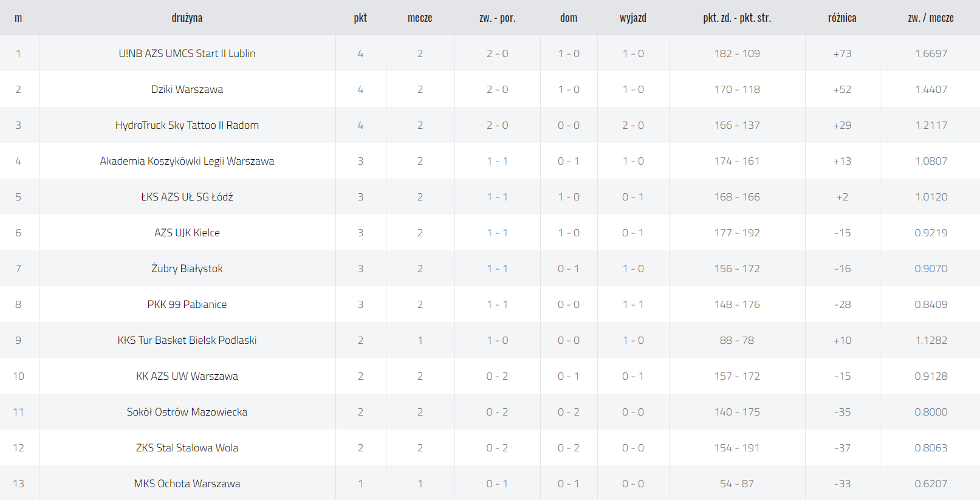The image size is (980, 500).
Task: Open the AZS UJK Kielce team link
Action: pyautogui.click(x=187, y=233)
